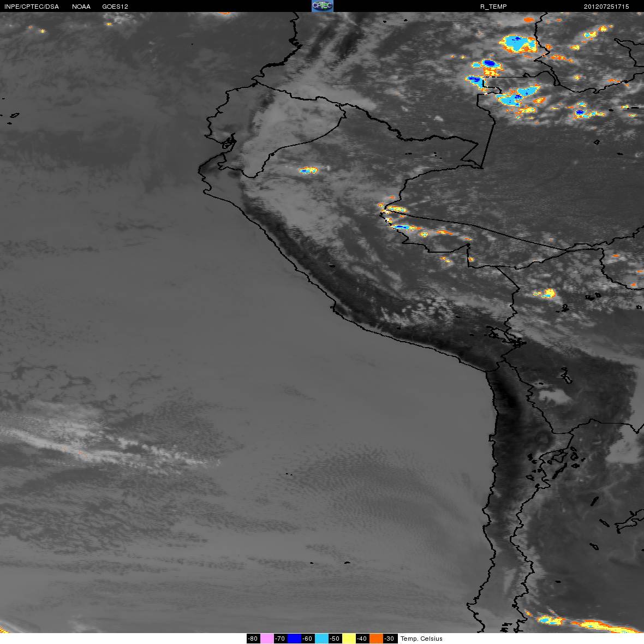Viewport: 644px width, 644px height.
Task: Click the 201207251715 timestamp
Action: [x=606, y=7]
